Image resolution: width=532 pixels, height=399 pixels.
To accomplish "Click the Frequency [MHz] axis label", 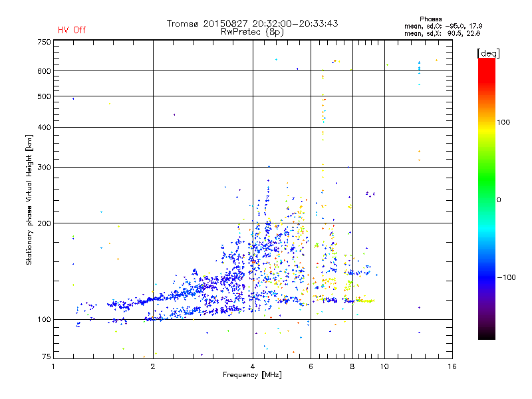I will pyautogui.click(x=252, y=375).
